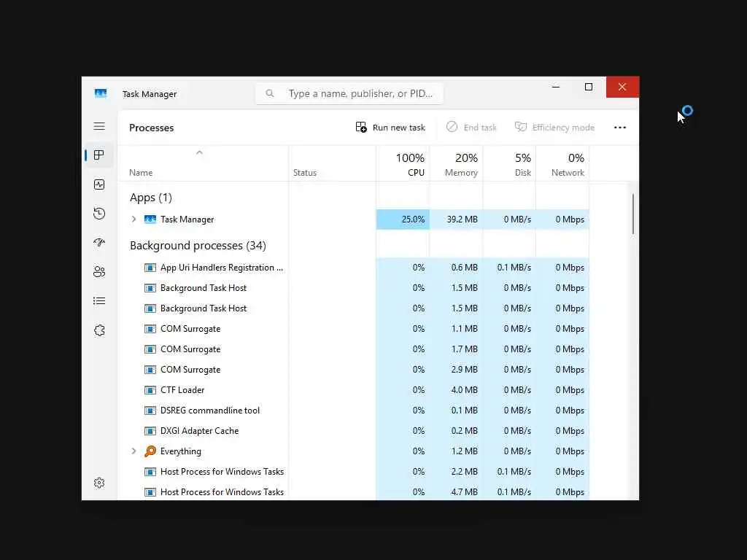Maximize the Task Manager window
Viewport: 747px width, 560px height.
(589, 87)
